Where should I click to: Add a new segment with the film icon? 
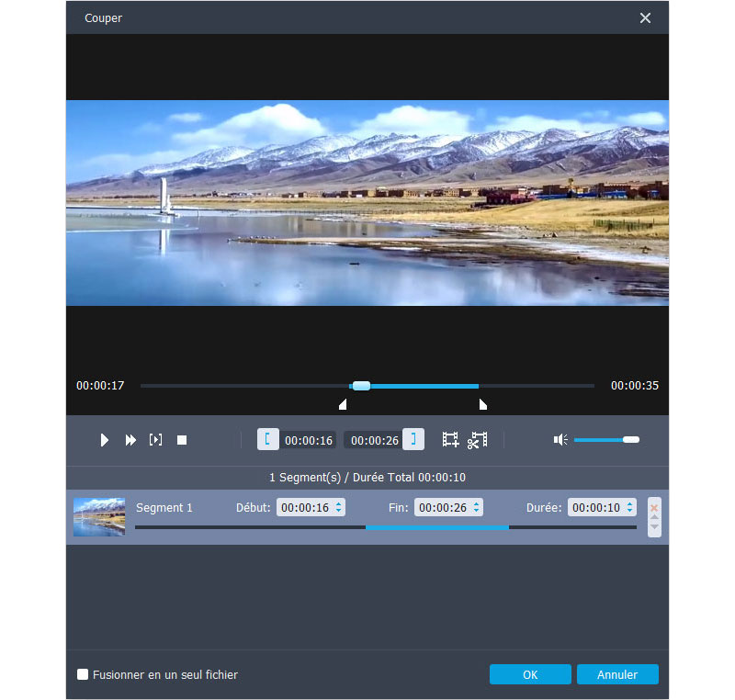[450, 439]
